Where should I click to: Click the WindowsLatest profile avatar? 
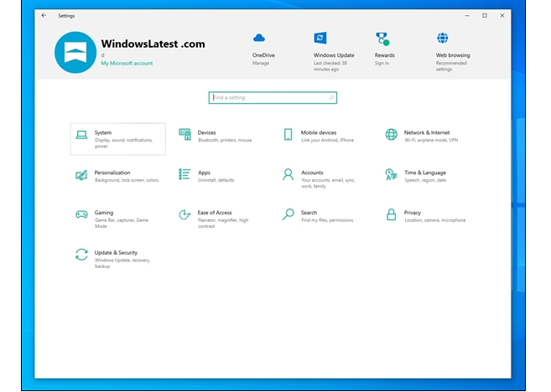click(75, 52)
